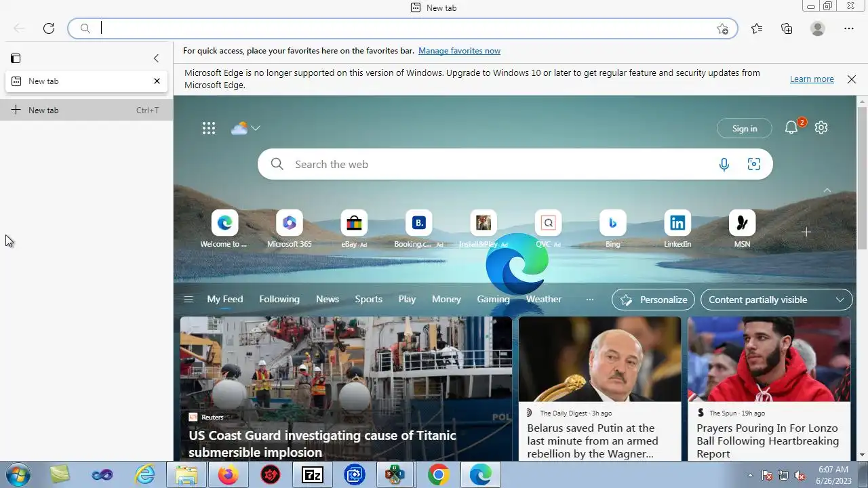Switch to the Money tab

click(x=446, y=299)
